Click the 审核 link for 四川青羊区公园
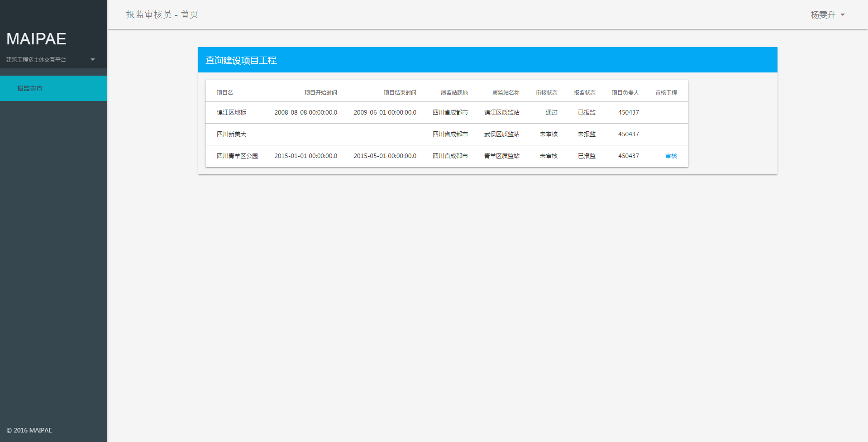The height and width of the screenshot is (442, 868). (x=671, y=156)
